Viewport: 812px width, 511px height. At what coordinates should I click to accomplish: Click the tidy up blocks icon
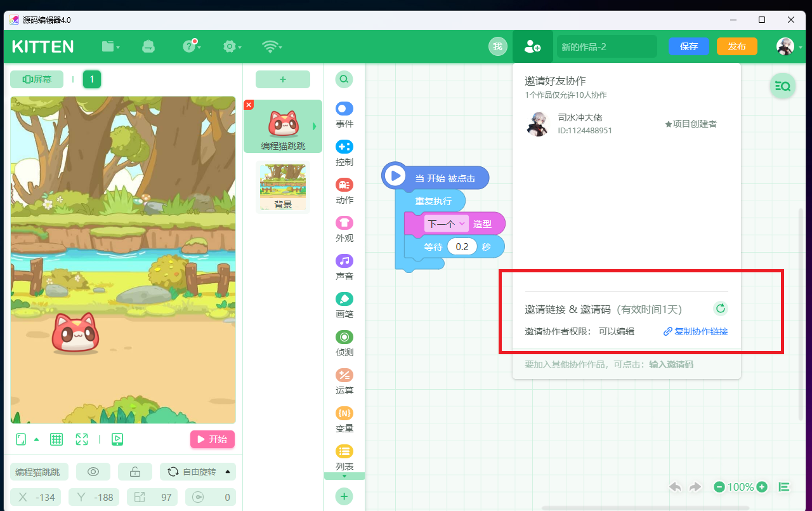click(784, 487)
